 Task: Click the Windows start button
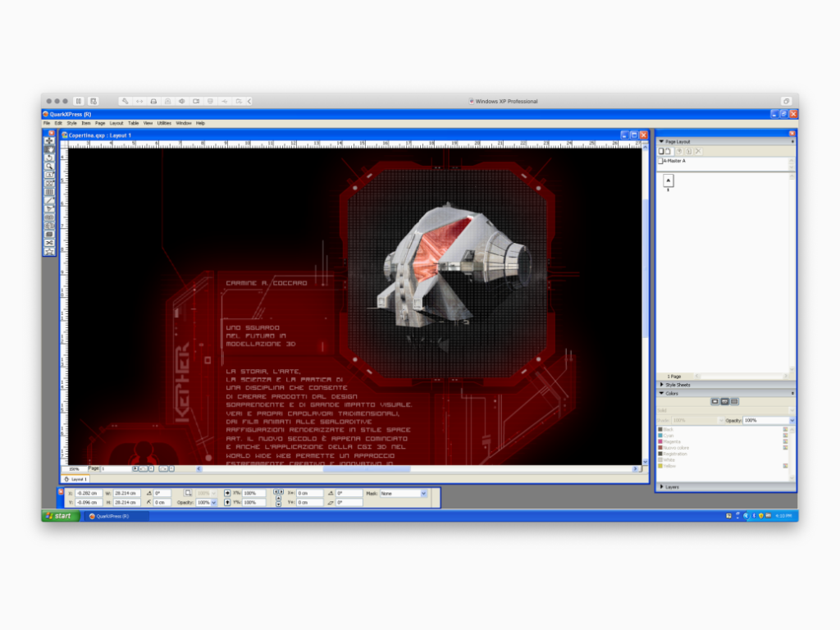[x=61, y=516]
